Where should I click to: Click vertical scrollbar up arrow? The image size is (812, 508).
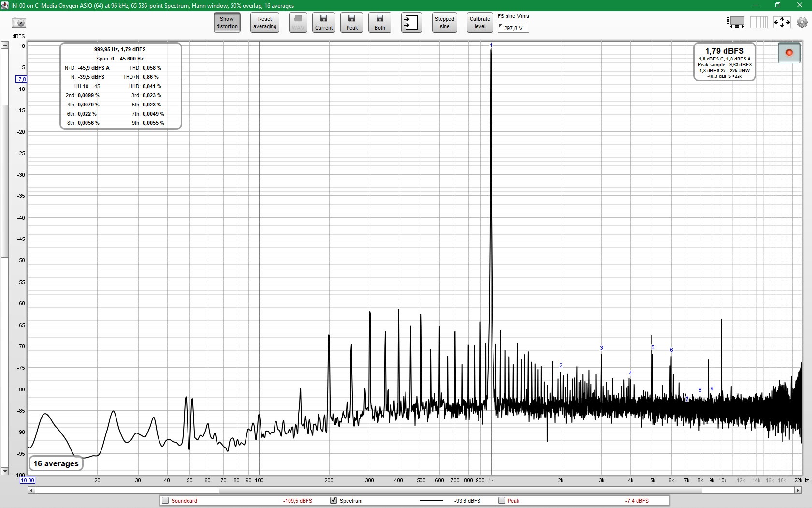tap(5, 45)
